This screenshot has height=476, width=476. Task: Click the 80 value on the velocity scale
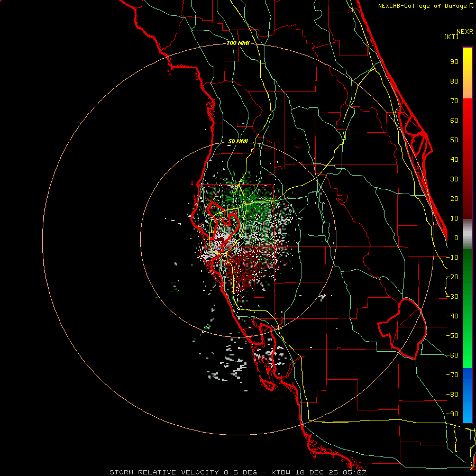pos(454,81)
